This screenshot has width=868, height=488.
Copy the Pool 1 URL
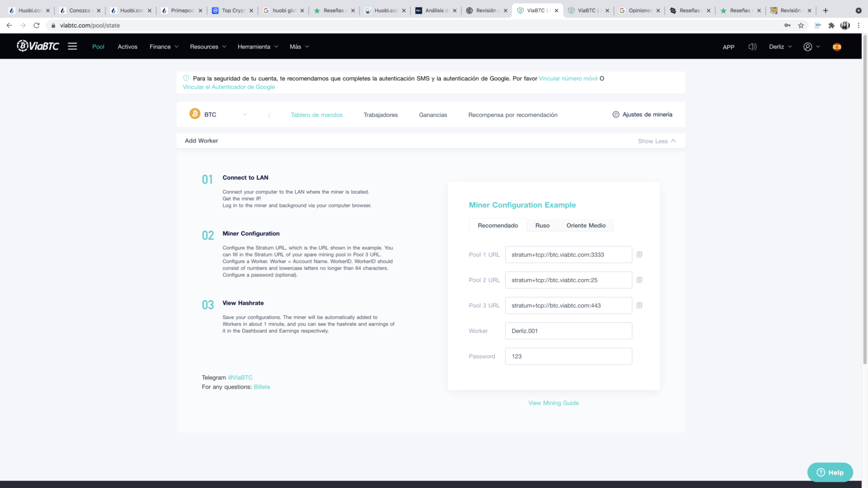click(639, 254)
